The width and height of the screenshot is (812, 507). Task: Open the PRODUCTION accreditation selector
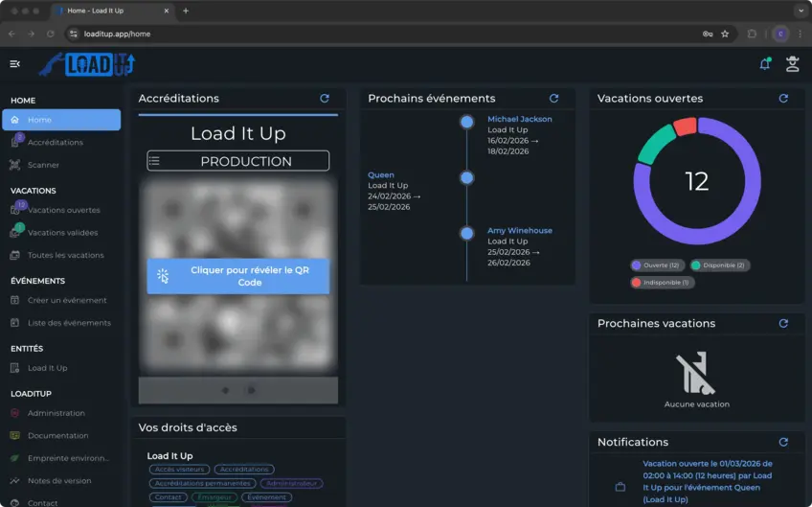[x=237, y=161]
